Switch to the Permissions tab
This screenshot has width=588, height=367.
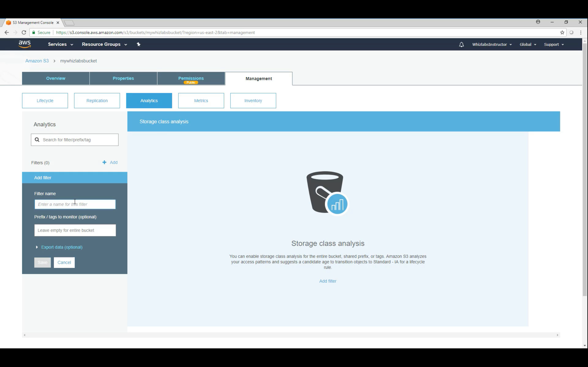[x=191, y=78]
